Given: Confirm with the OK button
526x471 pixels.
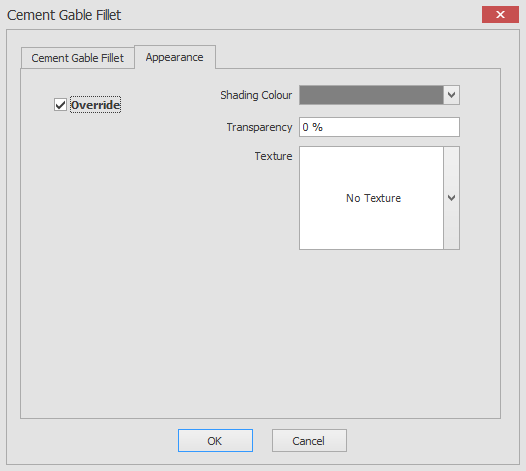Looking at the screenshot, I should click(215, 440).
